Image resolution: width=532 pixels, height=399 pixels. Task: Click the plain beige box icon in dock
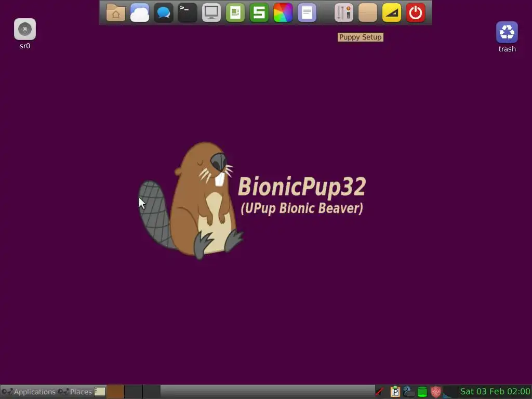(x=368, y=13)
